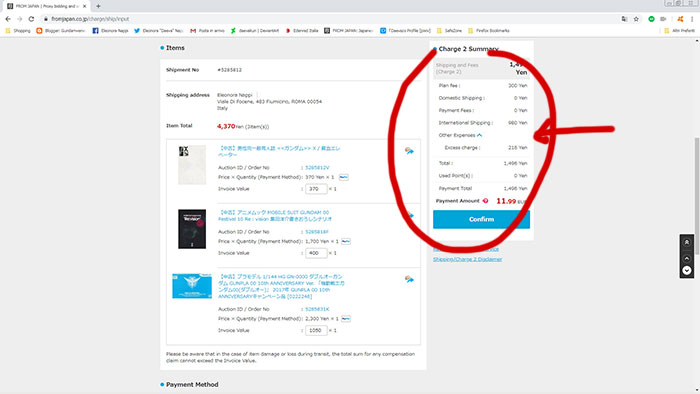Click the PayPal badge on the 2,300 Yen item
The height and width of the screenshot is (394, 700).
(x=346, y=319)
